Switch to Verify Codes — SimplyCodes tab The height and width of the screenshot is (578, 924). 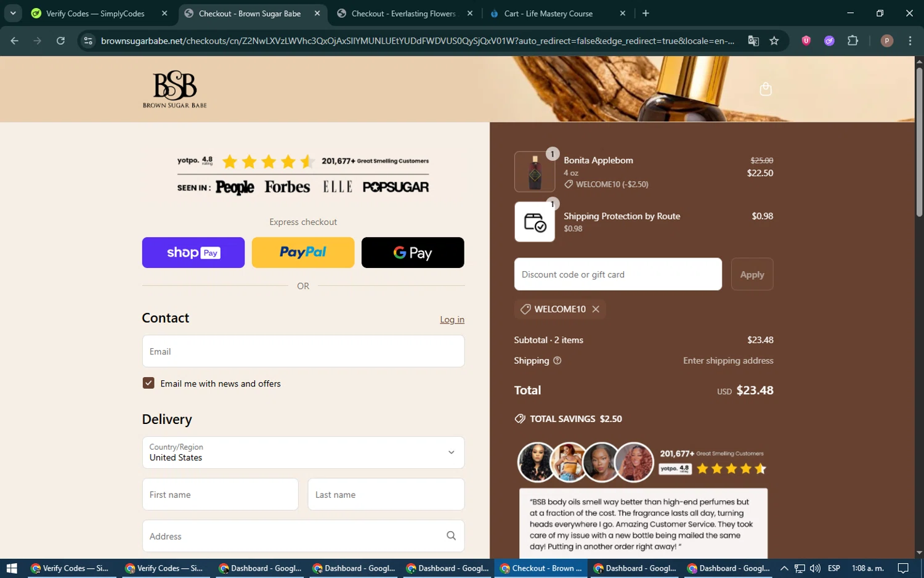[x=95, y=13]
